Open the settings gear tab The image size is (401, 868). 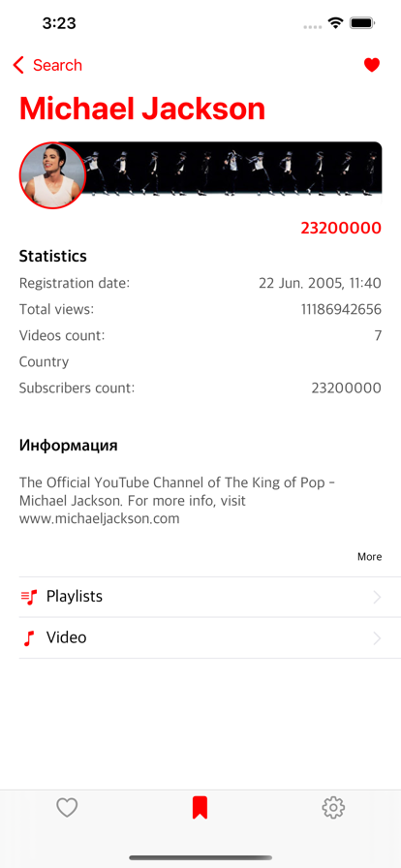coord(333,808)
